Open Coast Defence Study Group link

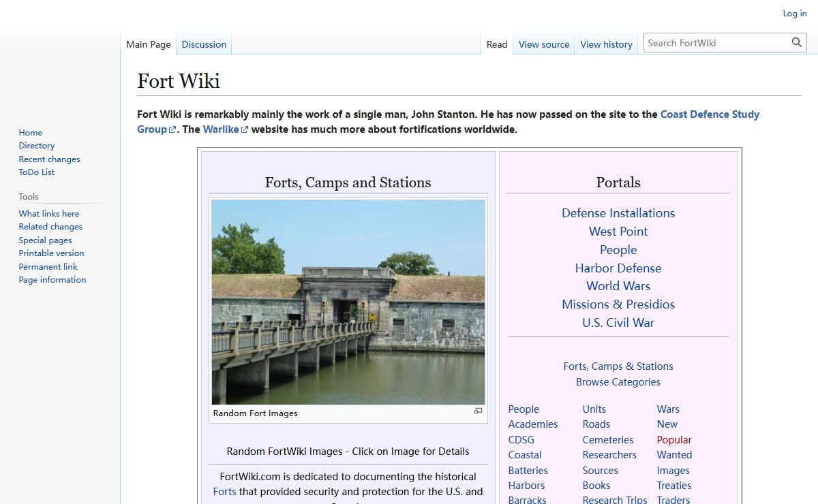[709, 114]
